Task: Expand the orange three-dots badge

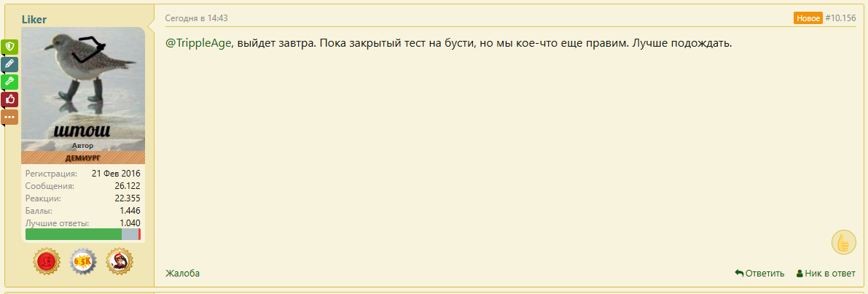Action: [9, 117]
